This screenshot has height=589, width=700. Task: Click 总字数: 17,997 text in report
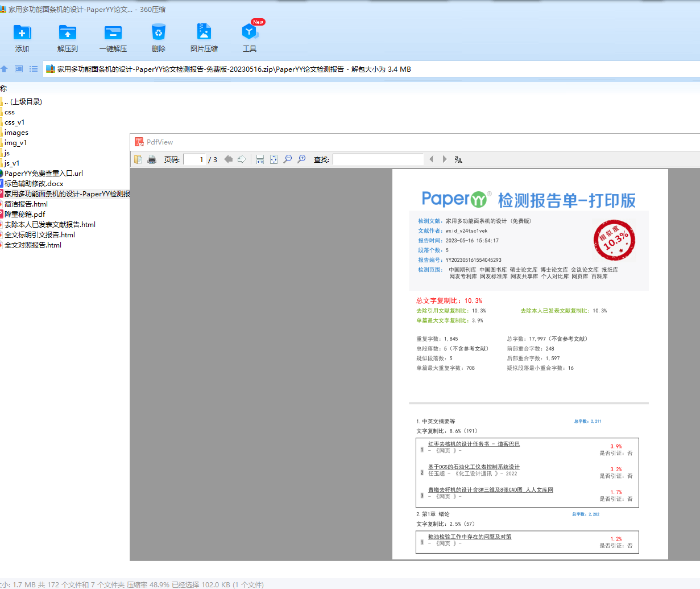[547, 339]
